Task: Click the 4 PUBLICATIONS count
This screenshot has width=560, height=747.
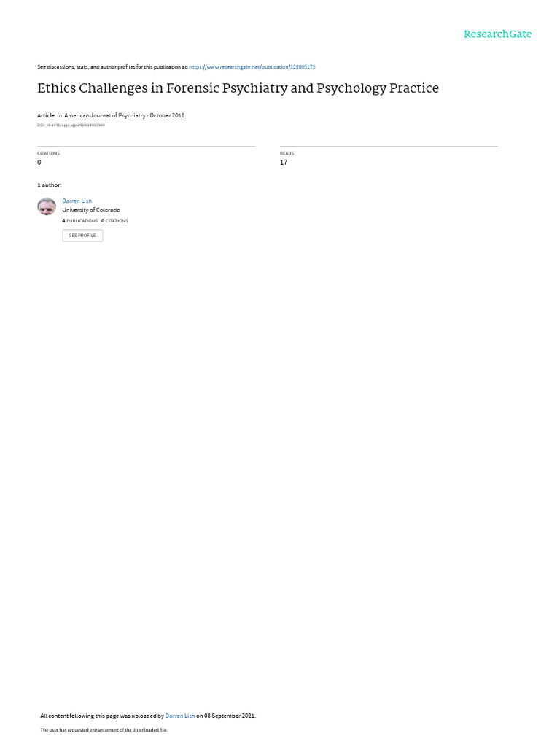Action: pyautogui.click(x=79, y=221)
